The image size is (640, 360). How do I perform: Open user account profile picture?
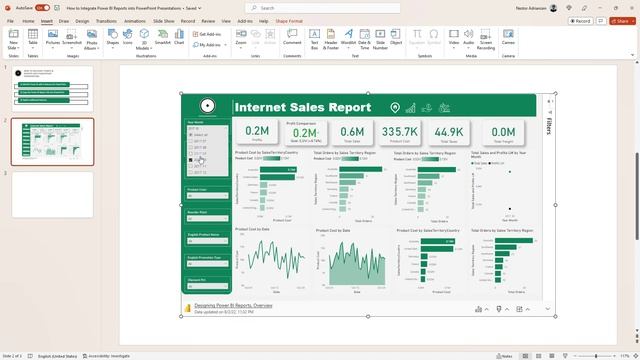pyautogui.click(x=553, y=8)
